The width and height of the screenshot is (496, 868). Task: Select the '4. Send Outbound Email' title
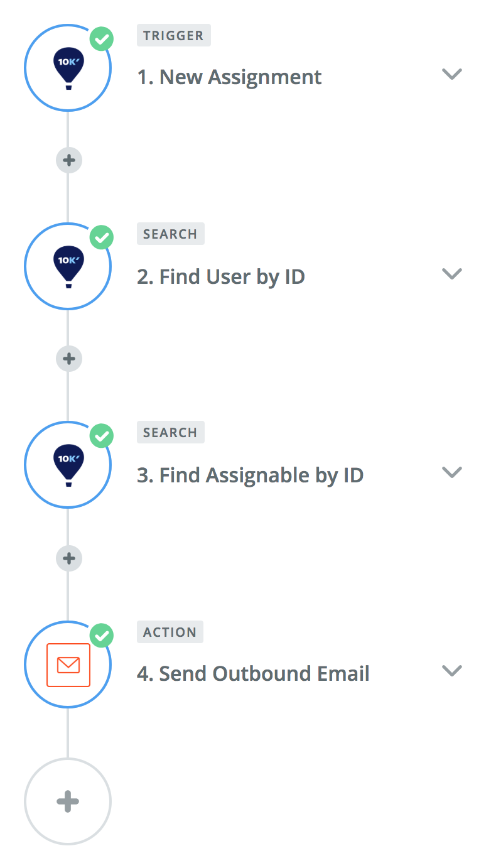click(x=253, y=673)
